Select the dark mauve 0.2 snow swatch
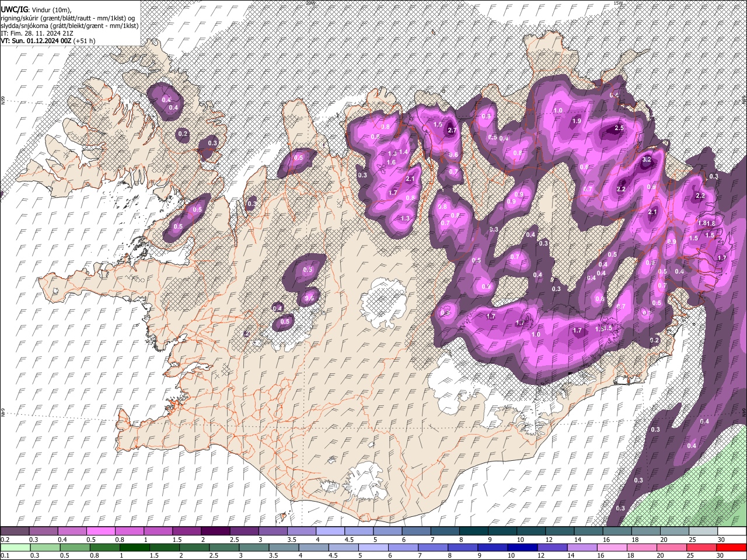747x560 pixels. click(15, 531)
